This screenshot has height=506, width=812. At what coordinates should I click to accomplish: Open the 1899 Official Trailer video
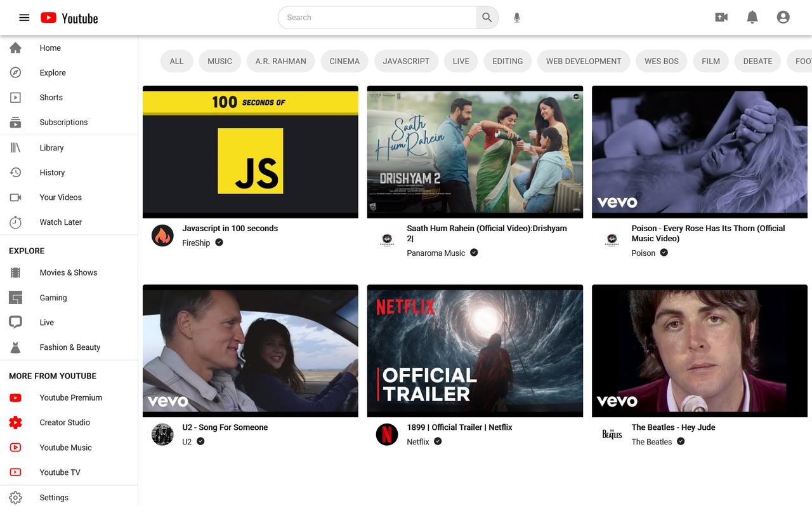tap(475, 350)
